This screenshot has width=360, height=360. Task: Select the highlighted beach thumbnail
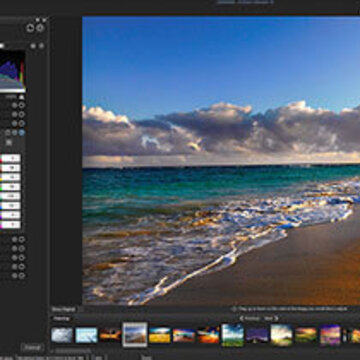click(135, 335)
